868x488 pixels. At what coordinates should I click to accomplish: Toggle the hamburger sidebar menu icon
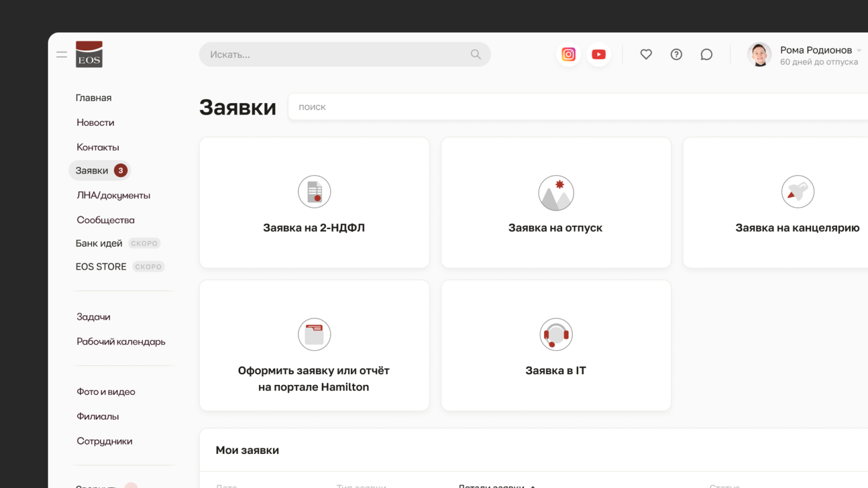[62, 54]
